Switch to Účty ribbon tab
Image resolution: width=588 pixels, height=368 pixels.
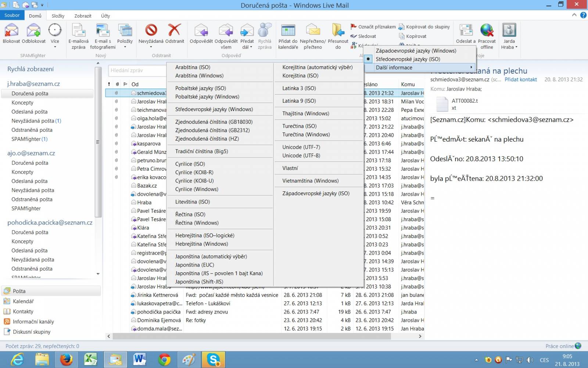tap(105, 16)
